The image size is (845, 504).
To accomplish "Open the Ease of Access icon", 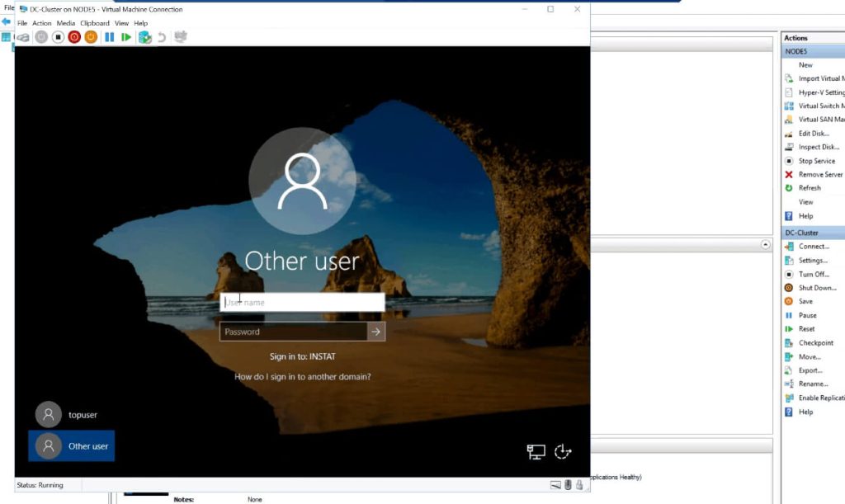I will (563, 451).
